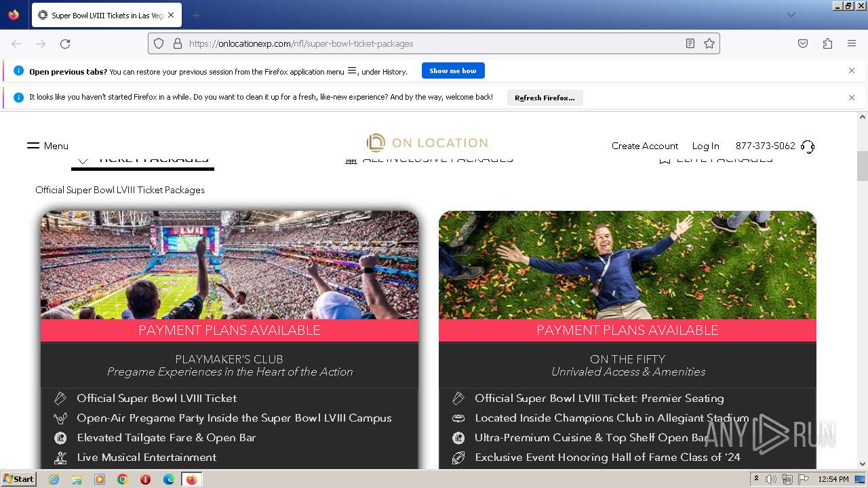Click the Log In link
The height and width of the screenshot is (488, 868).
point(705,146)
